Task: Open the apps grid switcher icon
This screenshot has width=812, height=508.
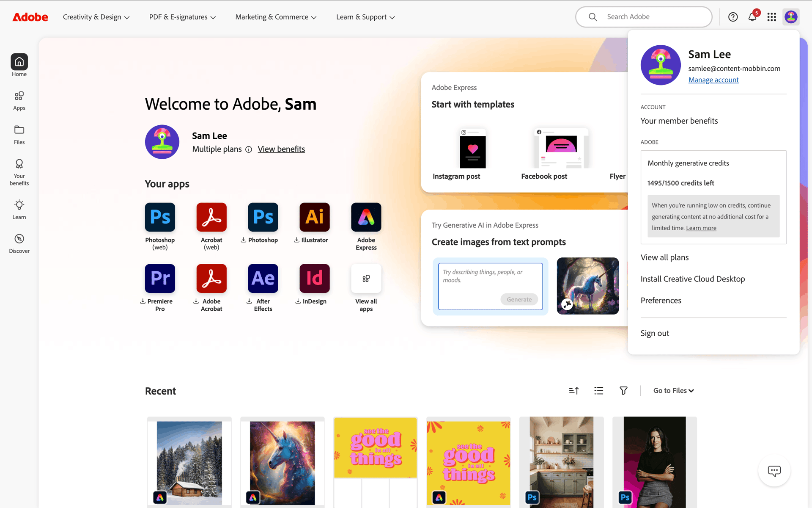Action: [772, 17]
